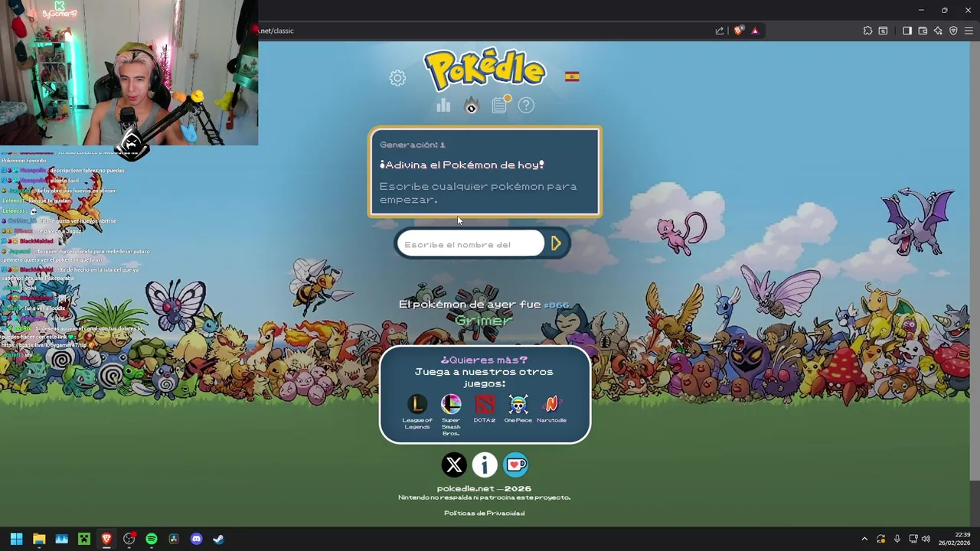Open Spotify from the taskbar

coord(152,539)
